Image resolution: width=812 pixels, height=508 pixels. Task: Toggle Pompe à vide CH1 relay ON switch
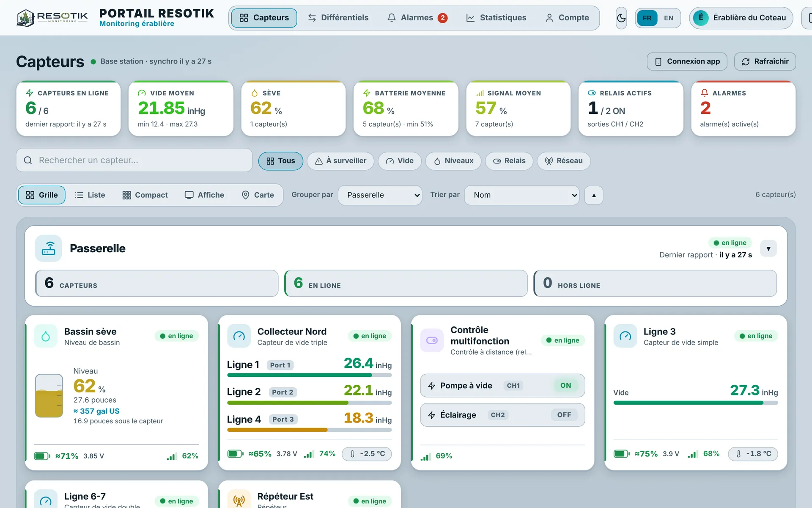pos(566,386)
